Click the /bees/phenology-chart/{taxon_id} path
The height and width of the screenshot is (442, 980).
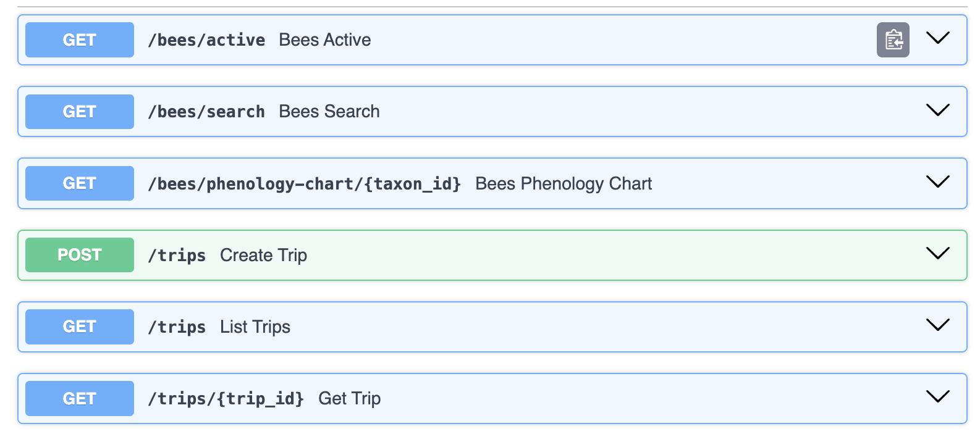coord(304,184)
